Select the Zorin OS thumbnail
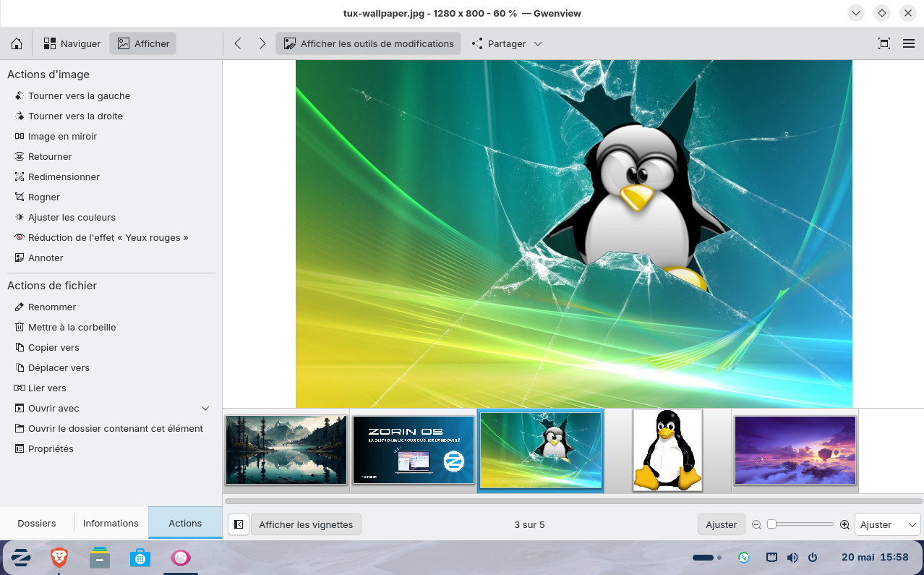The image size is (924, 575). click(x=414, y=450)
